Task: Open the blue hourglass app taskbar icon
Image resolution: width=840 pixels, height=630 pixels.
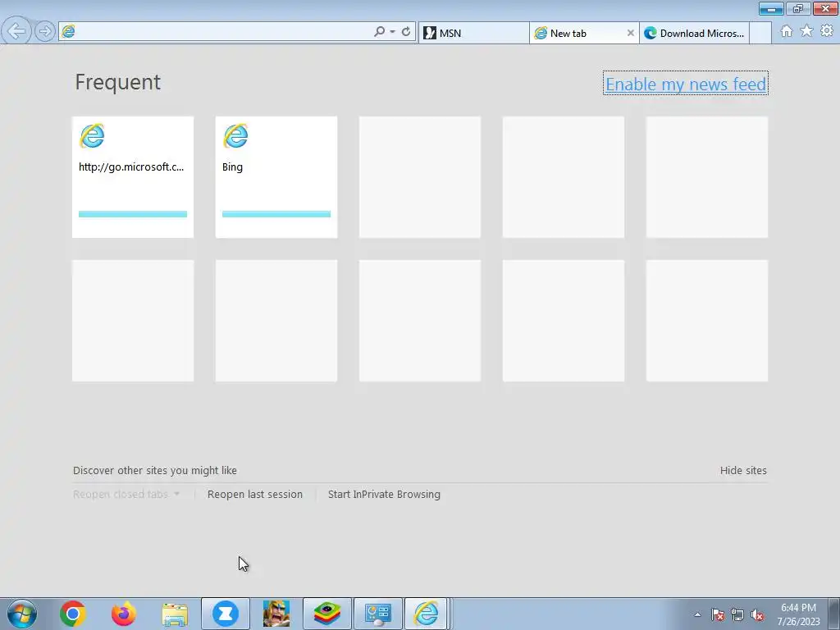Action: coord(225,614)
